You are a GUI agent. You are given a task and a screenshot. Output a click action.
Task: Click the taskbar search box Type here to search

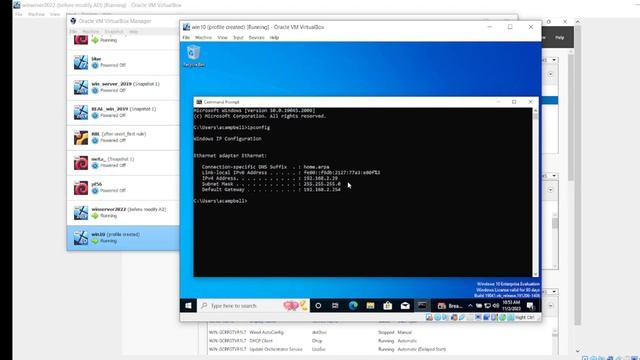tap(253, 306)
